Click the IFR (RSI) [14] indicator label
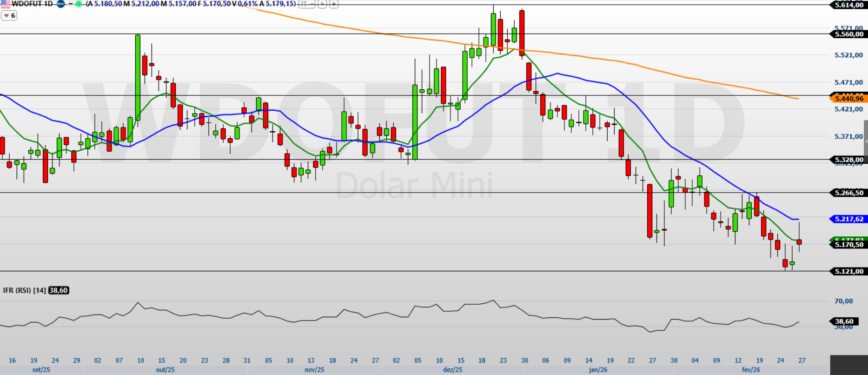This screenshot has width=868, height=375. point(24,290)
